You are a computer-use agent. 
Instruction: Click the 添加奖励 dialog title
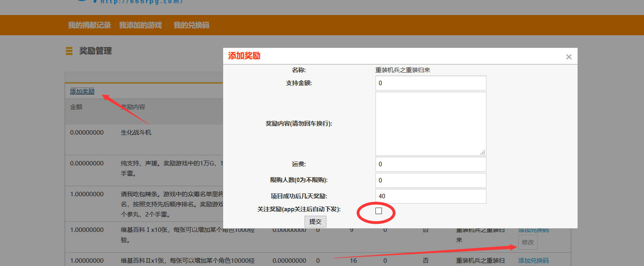pyautogui.click(x=244, y=56)
